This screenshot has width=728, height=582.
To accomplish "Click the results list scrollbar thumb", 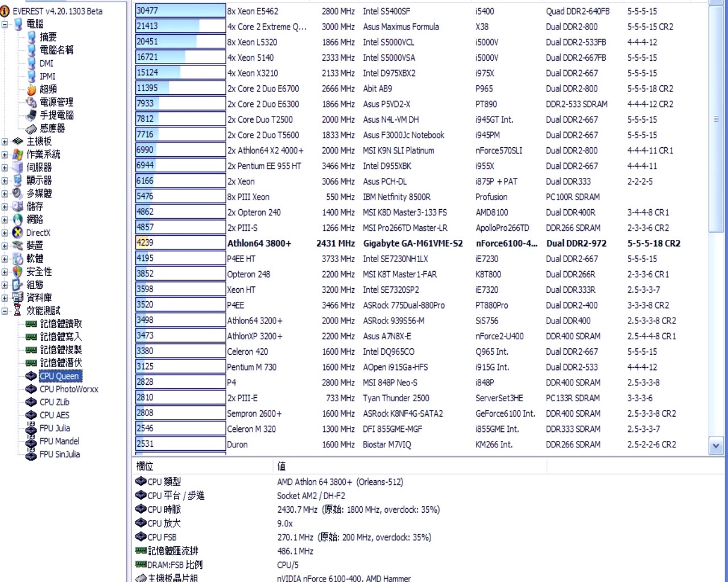I will coord(716,119).
